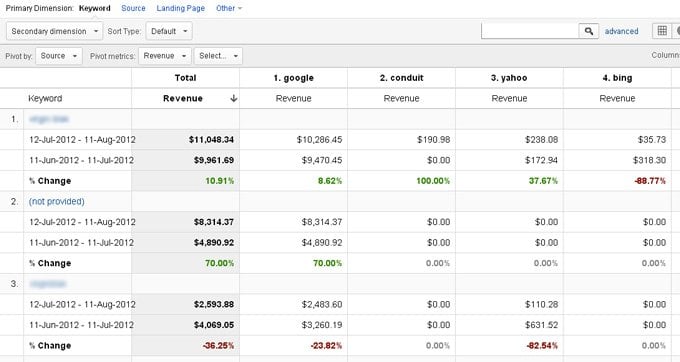Click the bing Revenue column header
The width and height of the screenshot is (680, 362).
[617, 98]
